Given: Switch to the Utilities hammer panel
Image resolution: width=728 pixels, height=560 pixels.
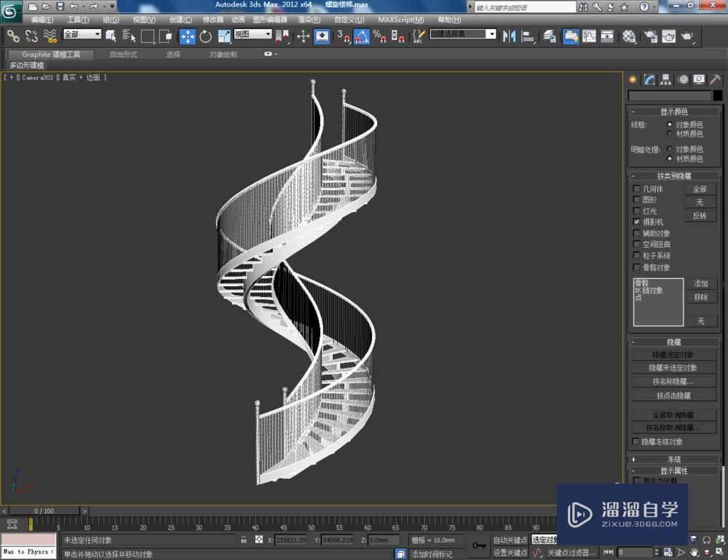Looking at the screenshot, I should coord(715,79).
